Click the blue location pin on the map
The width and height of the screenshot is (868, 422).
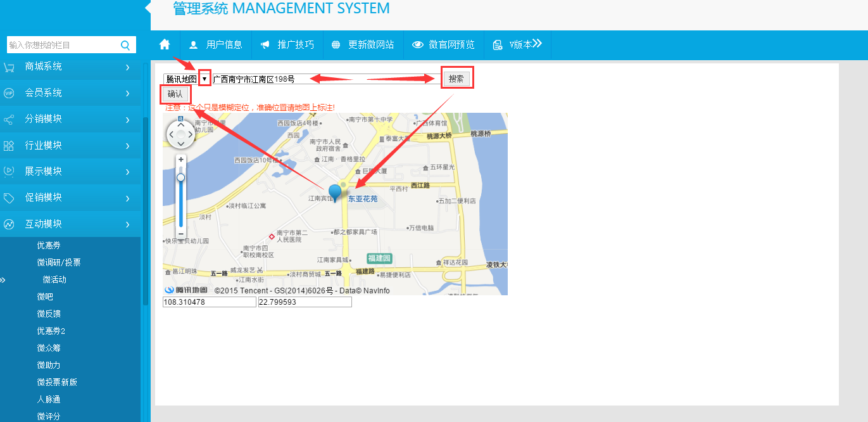point(336,191)
